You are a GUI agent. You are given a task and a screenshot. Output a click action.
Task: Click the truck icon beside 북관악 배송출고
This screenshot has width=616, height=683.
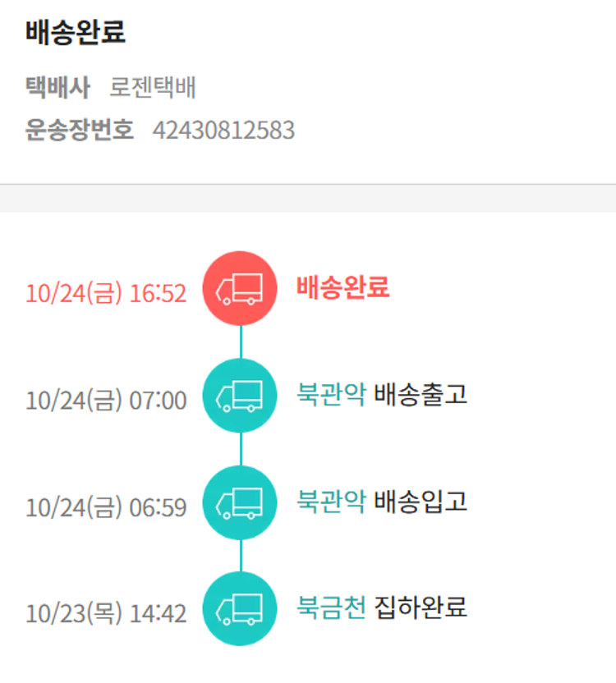click(239, 396)
